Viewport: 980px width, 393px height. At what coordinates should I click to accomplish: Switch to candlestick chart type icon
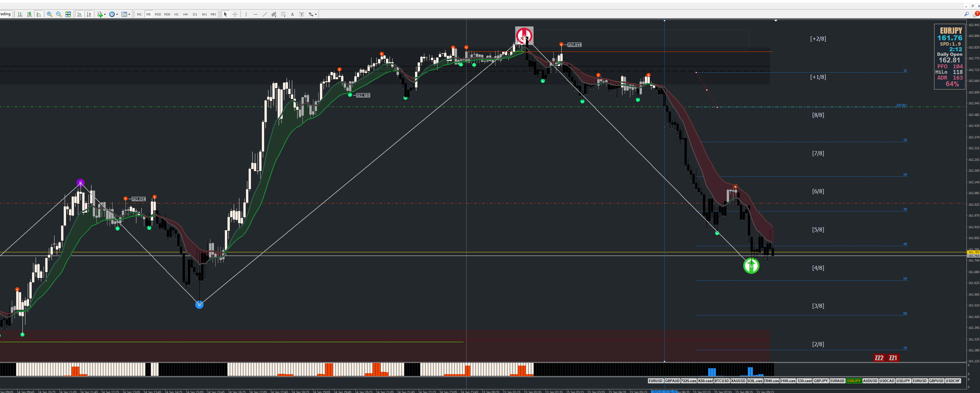click(29, 14)
